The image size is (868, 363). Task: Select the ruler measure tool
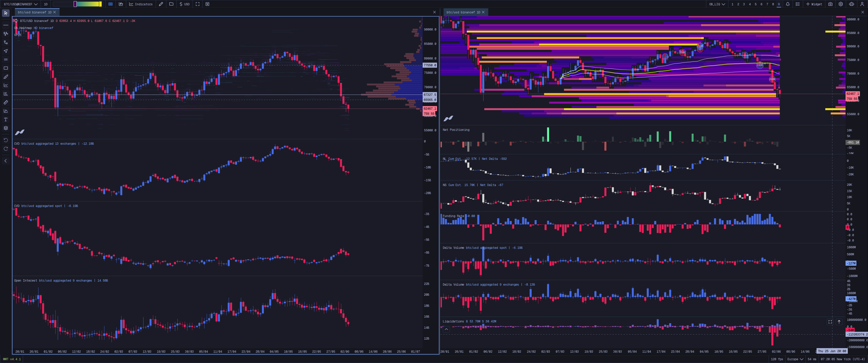point(6,102)
